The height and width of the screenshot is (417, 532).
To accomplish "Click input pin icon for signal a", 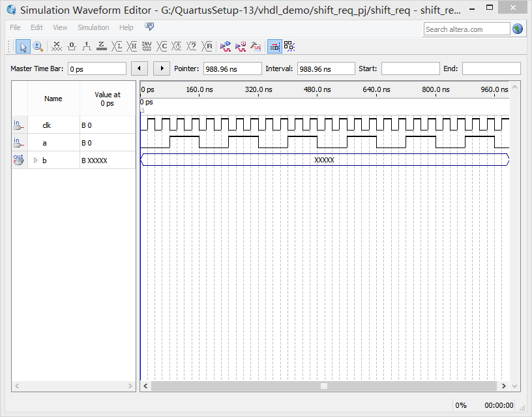I will (x=19, y=143).
